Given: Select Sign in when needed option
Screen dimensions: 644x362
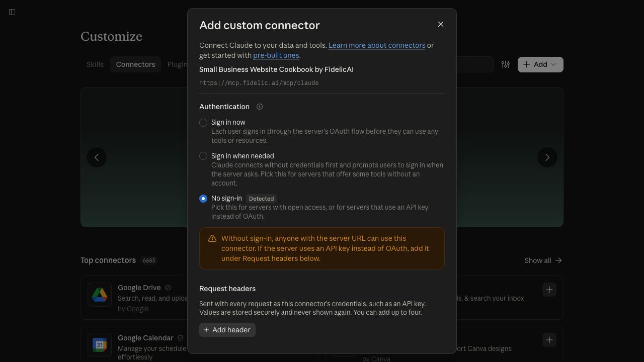Looking at the screenshot, I should pyautogui.click(x=203, y=156).
